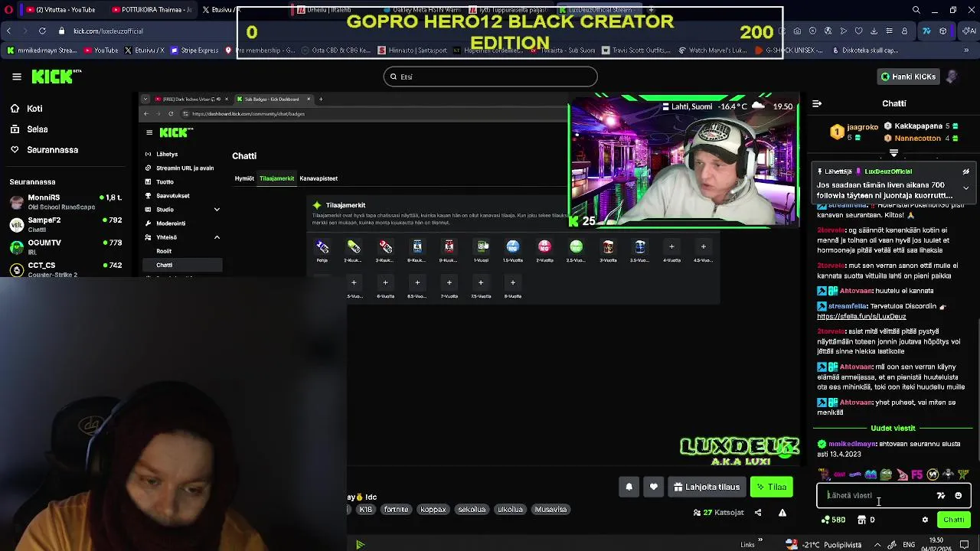The width and height of the screenshot is (980, 551).
Task: Collapse the chat panel with arrow icon
Action: tap(817, 103)
